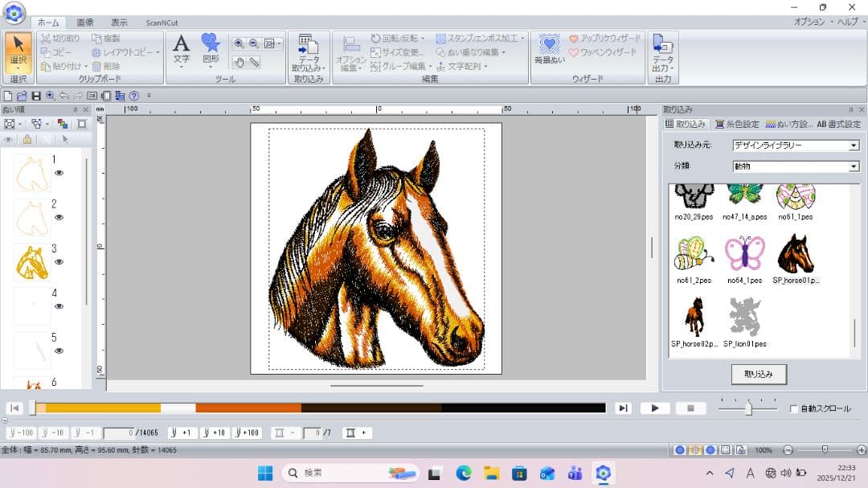The image size is (868, 488).
Task: Click the zoom in magnifier tool
Action: tap(239, 43)
